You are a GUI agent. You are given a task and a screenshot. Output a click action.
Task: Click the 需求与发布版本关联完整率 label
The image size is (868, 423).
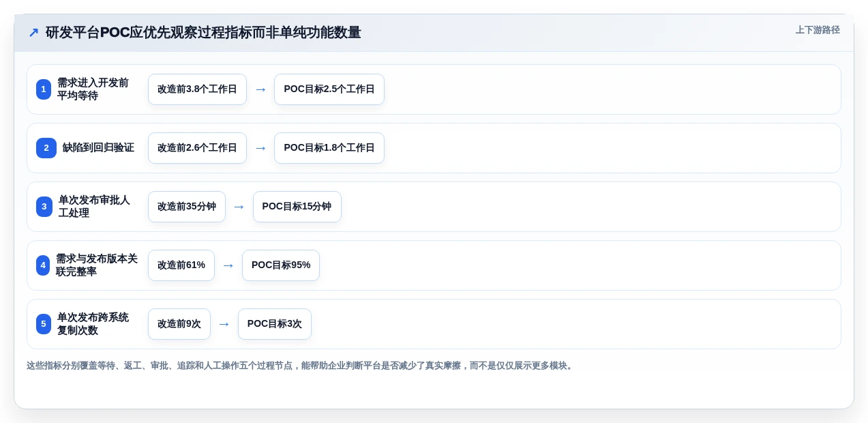(97, 265)
